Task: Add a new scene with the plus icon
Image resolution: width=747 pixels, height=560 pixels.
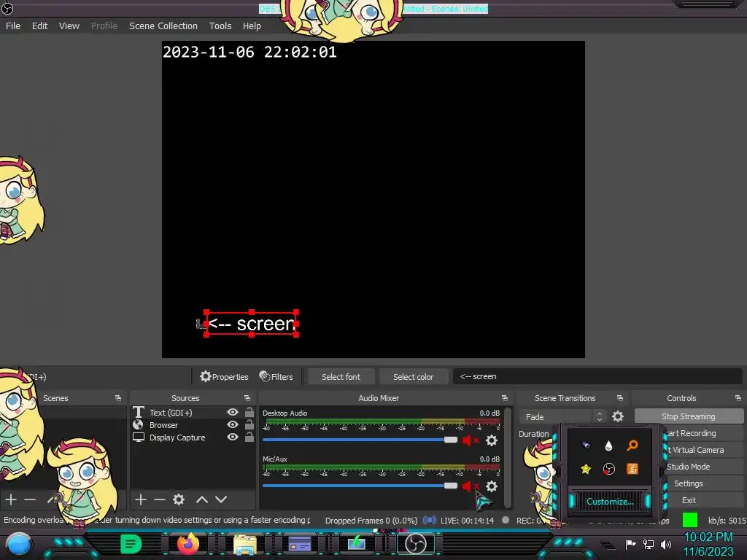Action: 11,499
